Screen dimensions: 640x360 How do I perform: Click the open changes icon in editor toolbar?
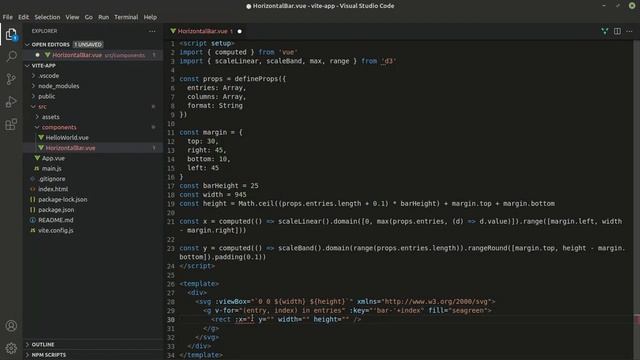point(604,31)
